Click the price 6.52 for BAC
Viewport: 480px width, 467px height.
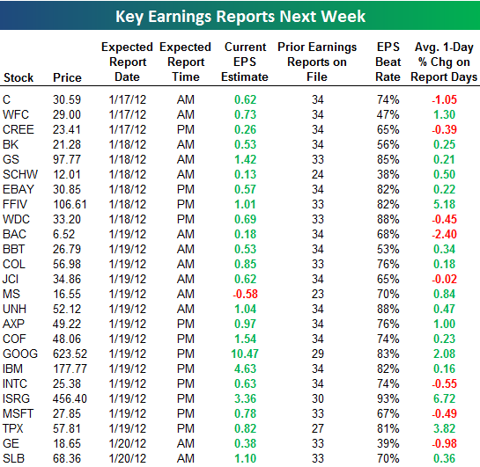click(64, 234)
